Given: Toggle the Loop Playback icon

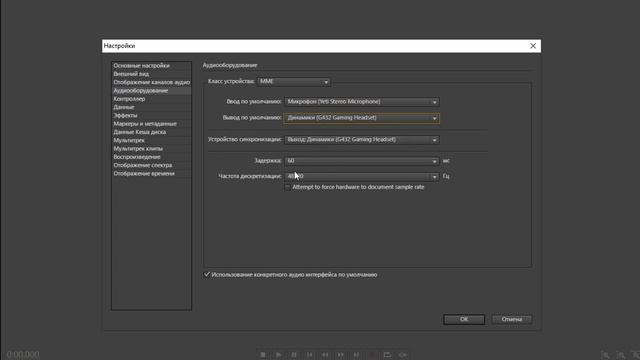Looking at the screenshot, I should click(387, 355).
